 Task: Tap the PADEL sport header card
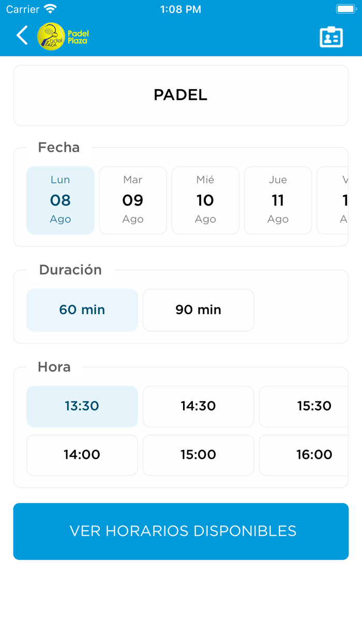click(180, 95)
